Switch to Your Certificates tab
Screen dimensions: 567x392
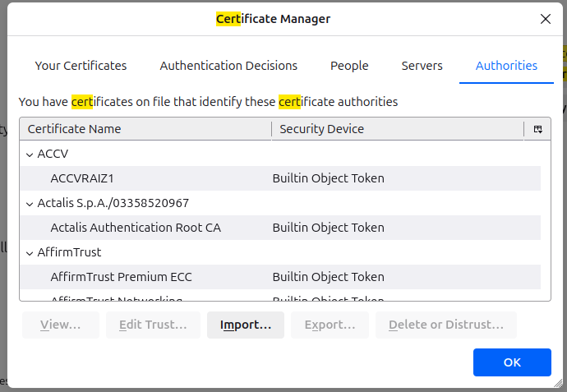pos(81,66)
